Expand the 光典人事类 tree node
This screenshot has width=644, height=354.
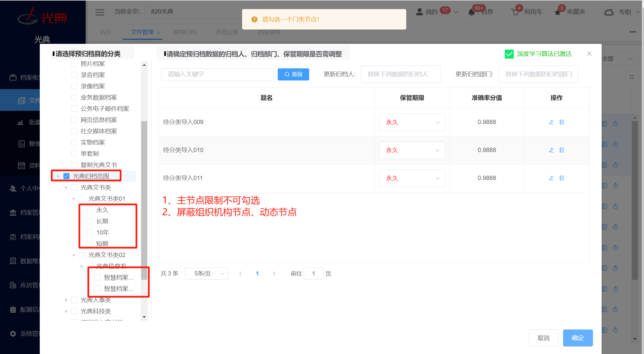tap(66, 300)
